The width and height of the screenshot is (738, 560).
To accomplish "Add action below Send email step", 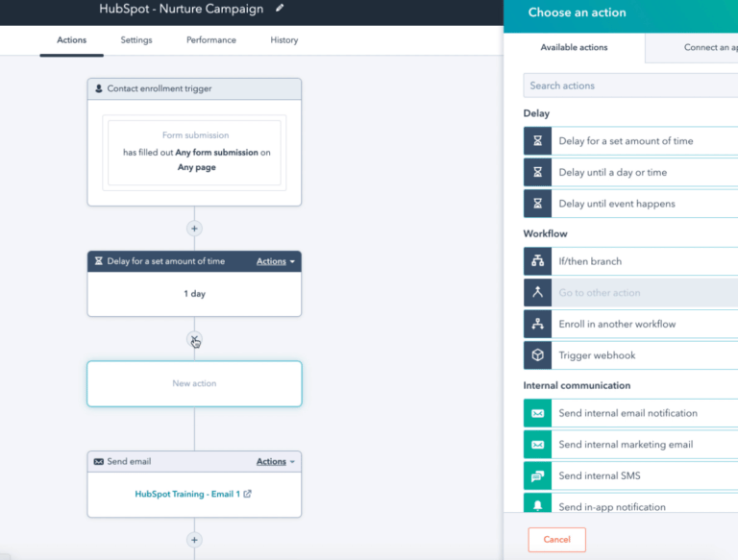I will tap(194, 540).
